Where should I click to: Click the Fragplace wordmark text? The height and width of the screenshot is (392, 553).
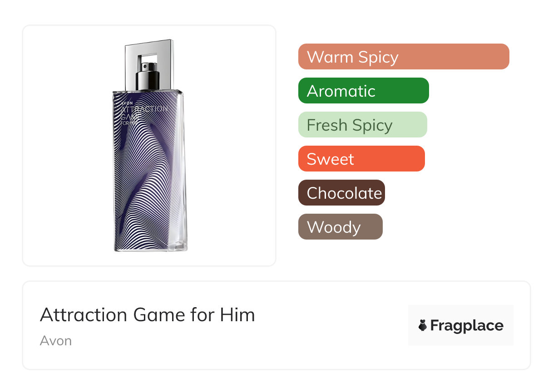point(466,325)
